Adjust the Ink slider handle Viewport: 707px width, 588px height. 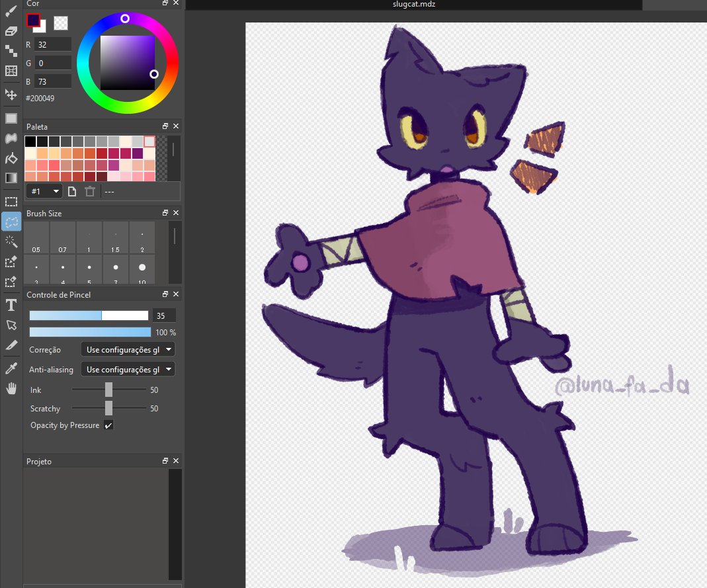tap(108, 389)
